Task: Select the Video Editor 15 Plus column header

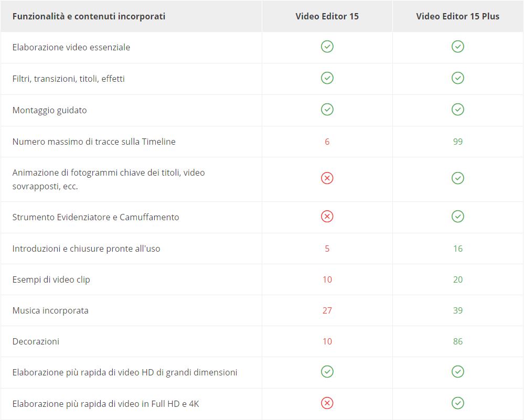Action: (457, 16)
